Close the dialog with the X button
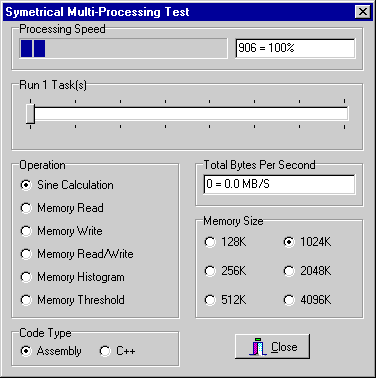 [x=363, y=12]
